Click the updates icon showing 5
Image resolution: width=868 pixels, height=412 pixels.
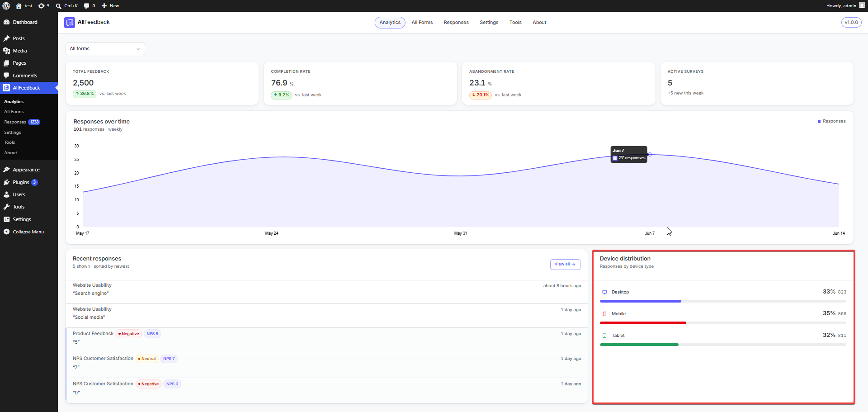41,6
